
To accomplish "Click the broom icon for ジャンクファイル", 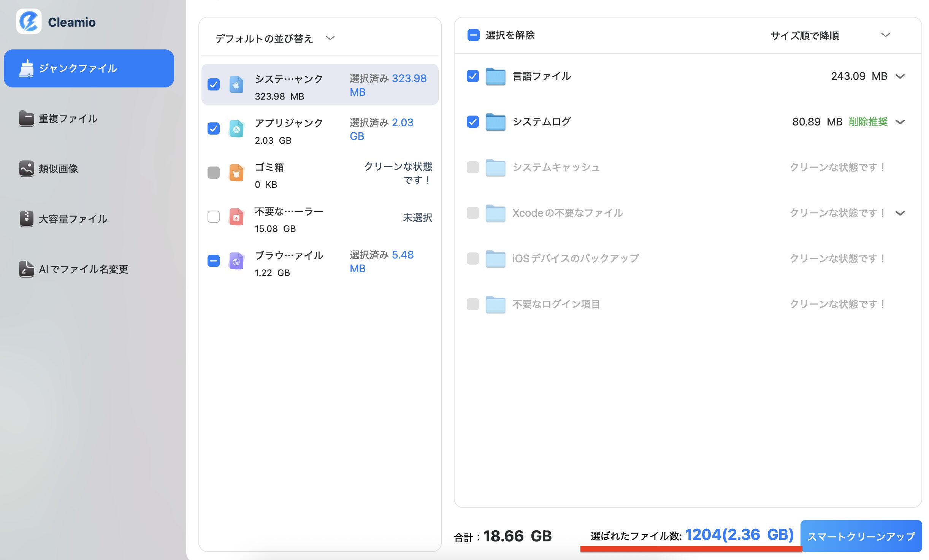I will click(x=26, y=68).
